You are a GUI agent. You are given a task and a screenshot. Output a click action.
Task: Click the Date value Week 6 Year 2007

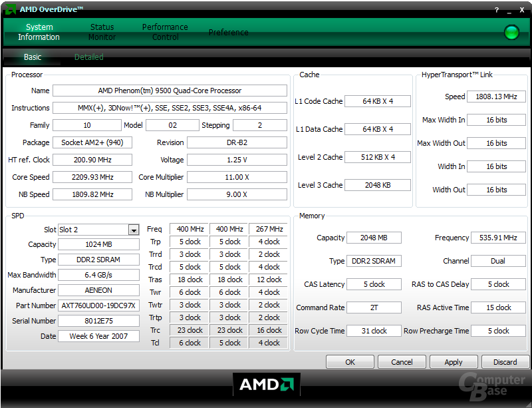[98, 336]
